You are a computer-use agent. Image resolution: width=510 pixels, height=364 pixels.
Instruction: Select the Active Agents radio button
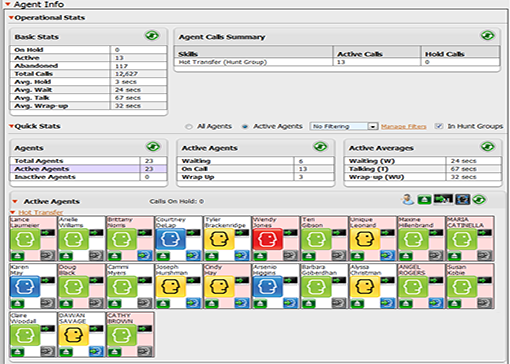245,127
